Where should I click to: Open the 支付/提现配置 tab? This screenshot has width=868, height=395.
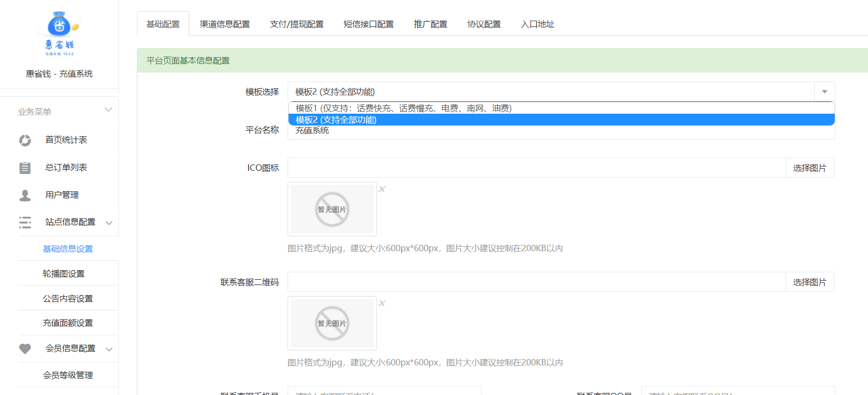(297, 24)
